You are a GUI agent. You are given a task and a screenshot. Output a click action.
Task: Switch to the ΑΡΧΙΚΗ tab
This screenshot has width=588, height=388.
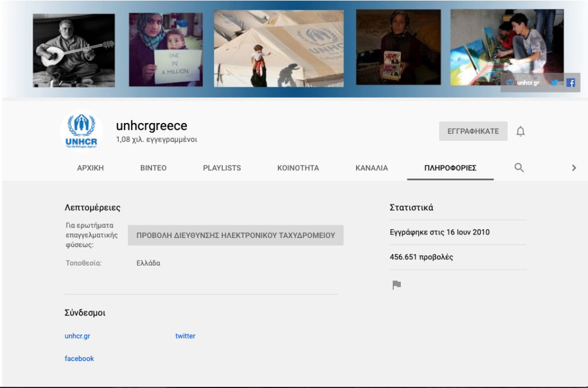pos(90,168)
